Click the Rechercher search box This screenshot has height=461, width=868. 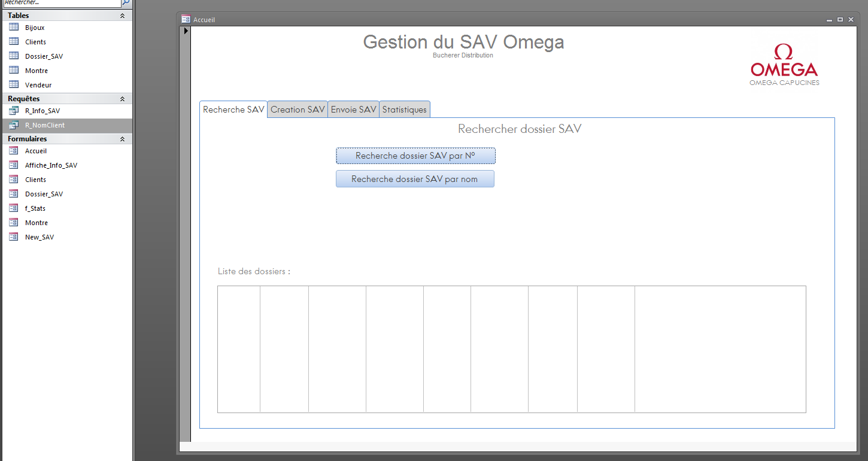pyautogui.click(x=62, y=3)
